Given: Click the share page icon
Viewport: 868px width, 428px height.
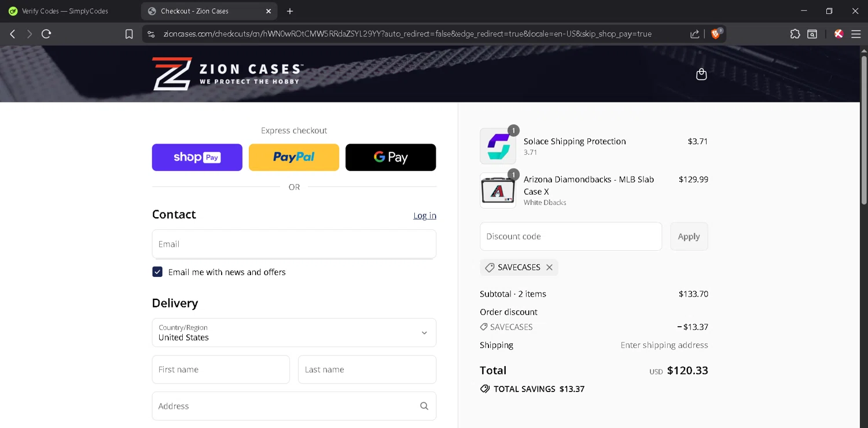Looking at the screenshot, I should click(695, 34).
